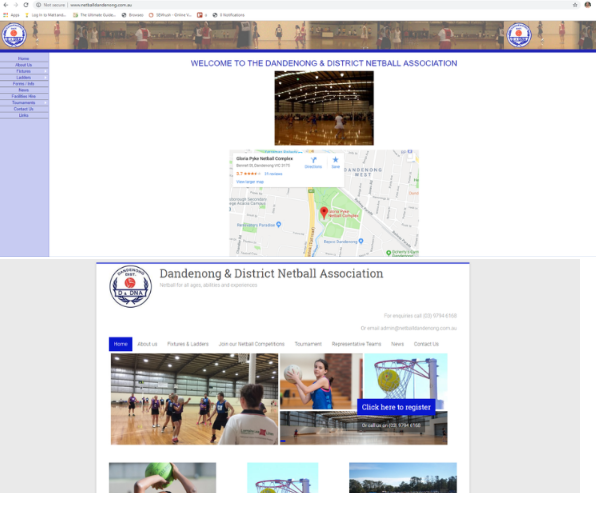Open News in the new site nav
Screen dimensions: 599x522
tap(397, 344)
